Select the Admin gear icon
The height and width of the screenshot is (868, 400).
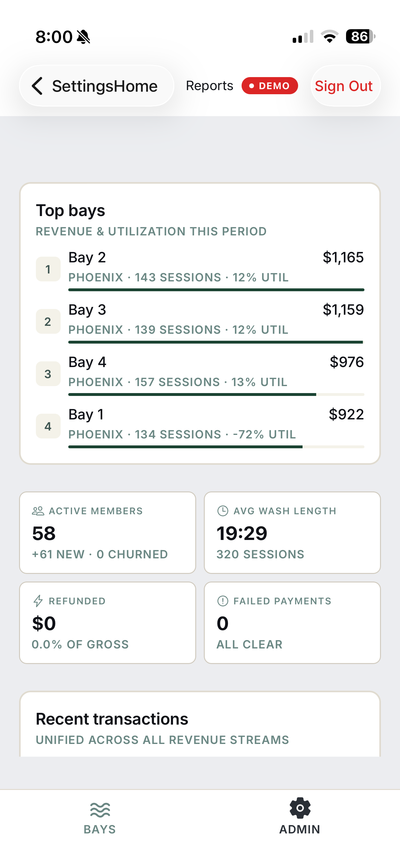click(300, 808)
